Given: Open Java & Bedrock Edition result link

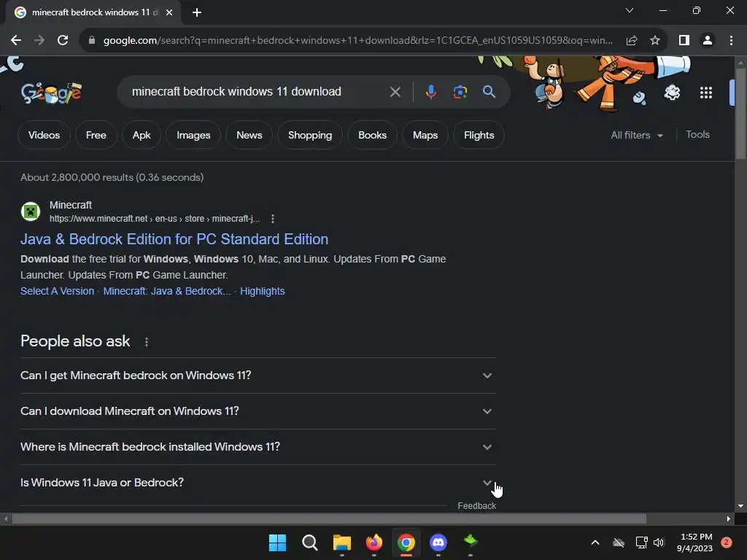Looking at the screenshot, I should pos(174,239).
